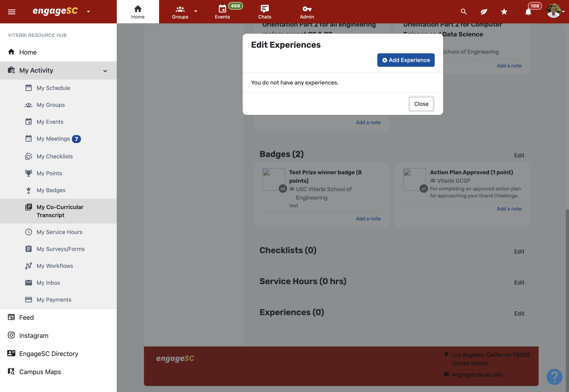The height and width of the screenshot is (392, 569).
Task: Open the Feed sidebar item
Action: [58, 317]
